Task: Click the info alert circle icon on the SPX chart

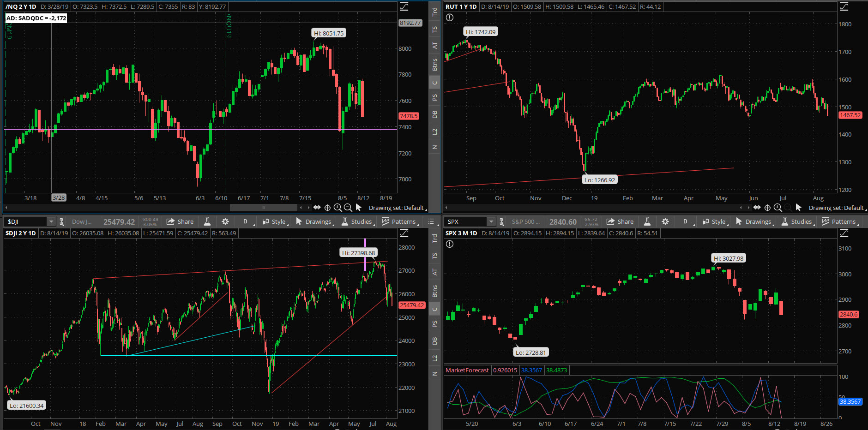Action: click(x=450, y=244)
